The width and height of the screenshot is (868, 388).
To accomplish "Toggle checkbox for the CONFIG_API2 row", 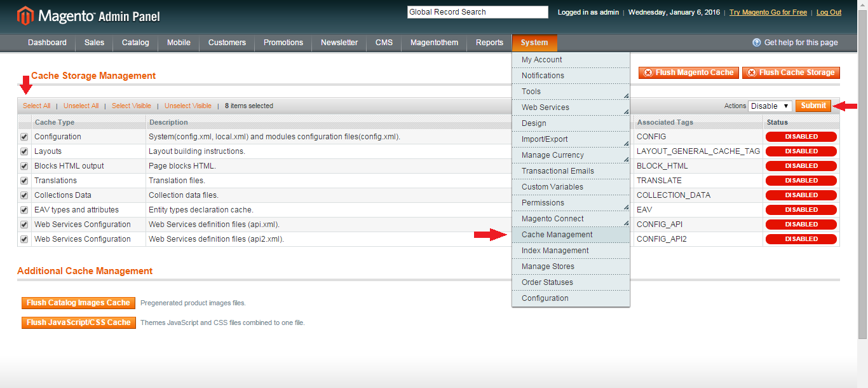I will point(24,239).
